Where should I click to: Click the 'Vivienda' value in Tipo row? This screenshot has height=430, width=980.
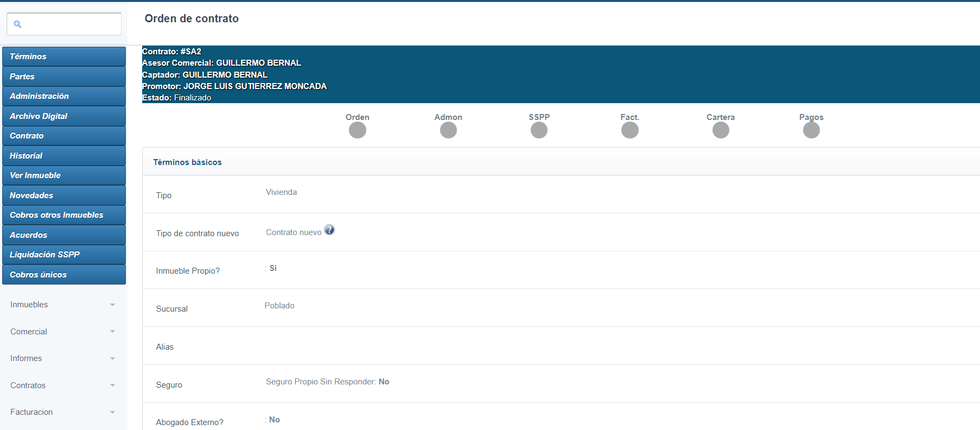click(x=281, y=192)
